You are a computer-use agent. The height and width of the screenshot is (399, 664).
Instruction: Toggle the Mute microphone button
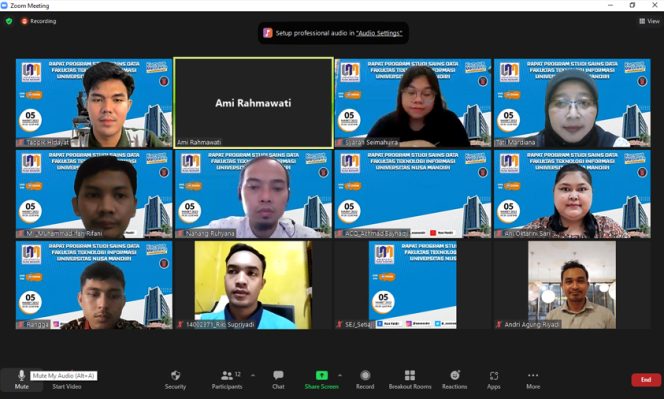tap(22, 379)
